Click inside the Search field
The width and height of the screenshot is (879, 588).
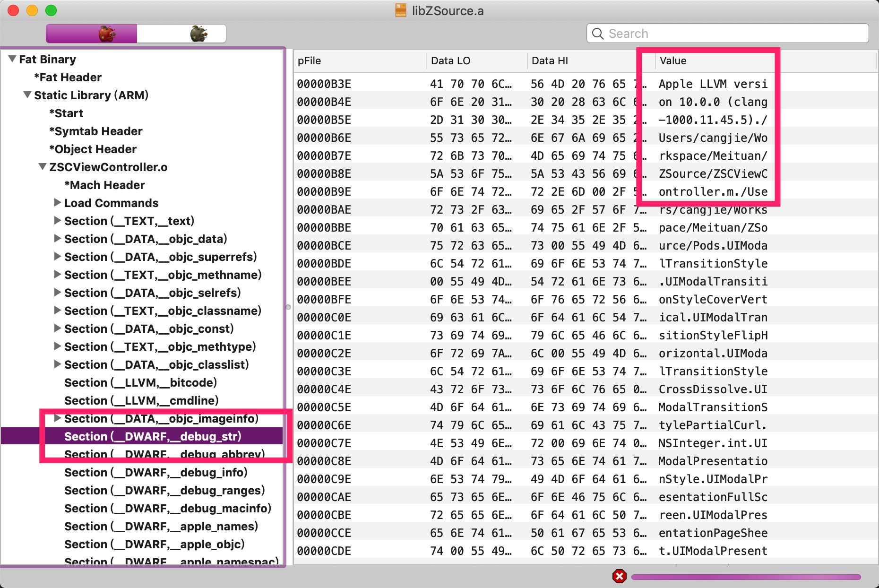click(x=728, y=34)
